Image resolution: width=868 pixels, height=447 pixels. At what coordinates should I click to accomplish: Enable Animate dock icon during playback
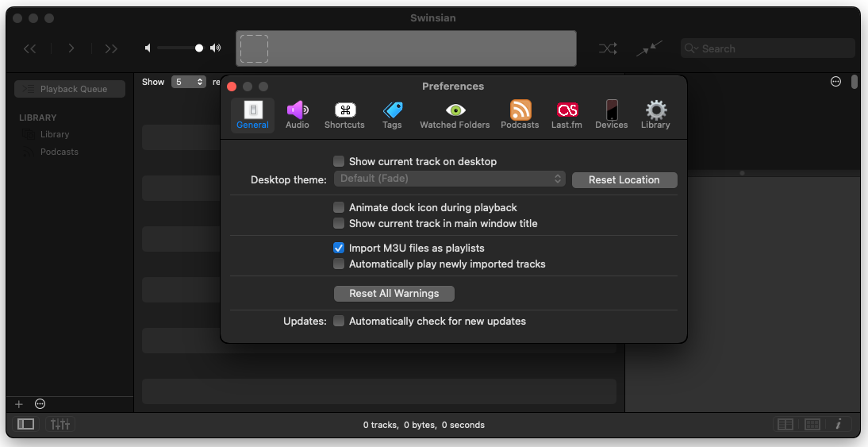tap(339, 207)
